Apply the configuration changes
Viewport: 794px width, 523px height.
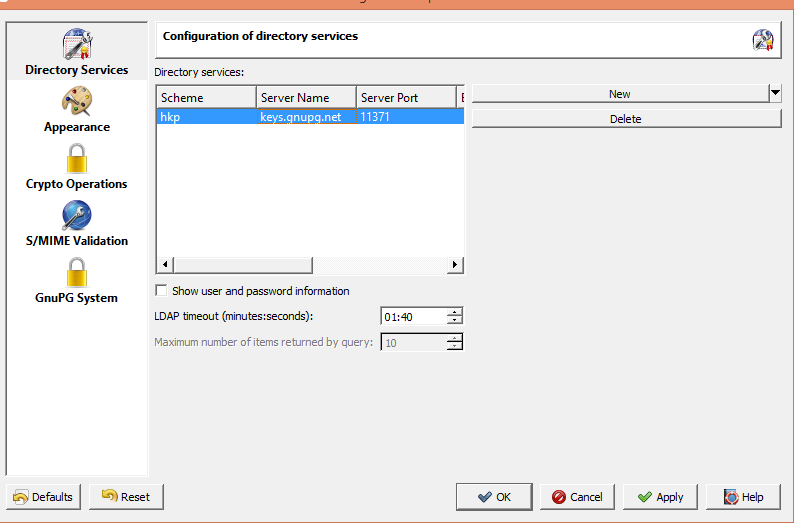click(x=660, y=497)
